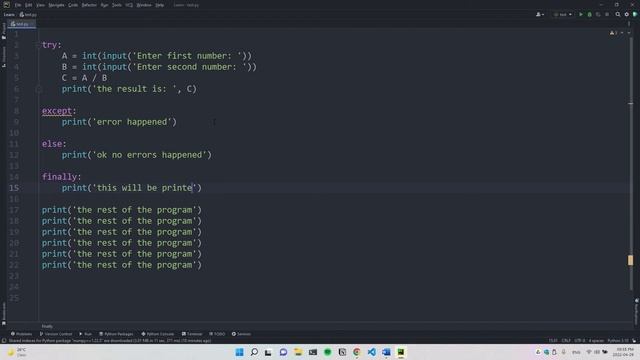Open the Project tool window sidebar button
640x360 pixels.
[x=4, y=31]
